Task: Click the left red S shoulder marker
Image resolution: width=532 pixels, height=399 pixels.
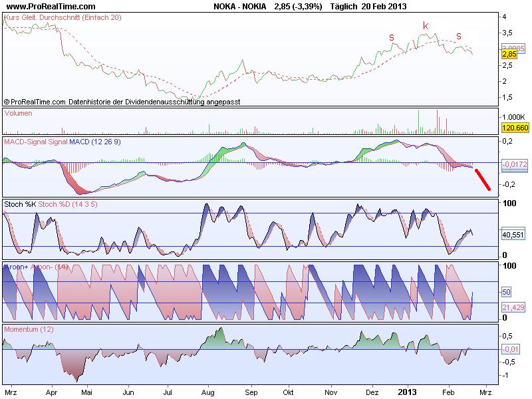Action: point(392,38)
